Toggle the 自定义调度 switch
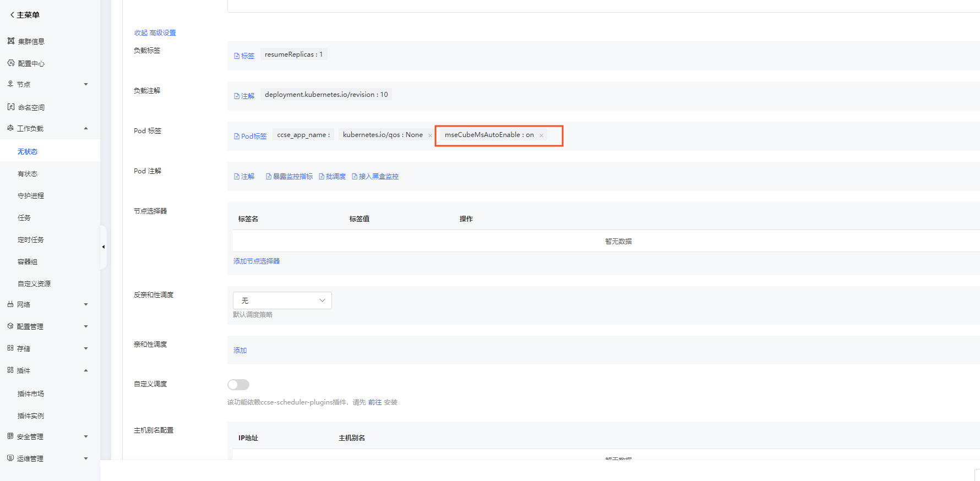 pos(238,385)
